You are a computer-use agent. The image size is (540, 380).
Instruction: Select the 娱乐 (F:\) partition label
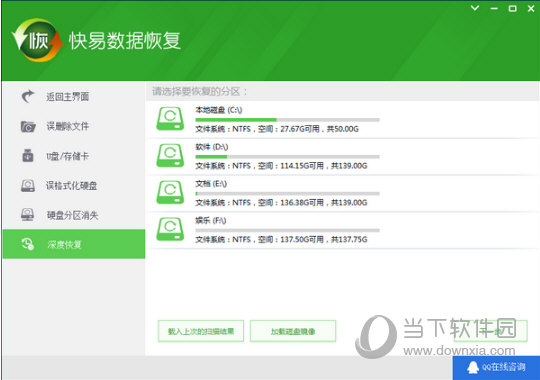pos(210,220)
